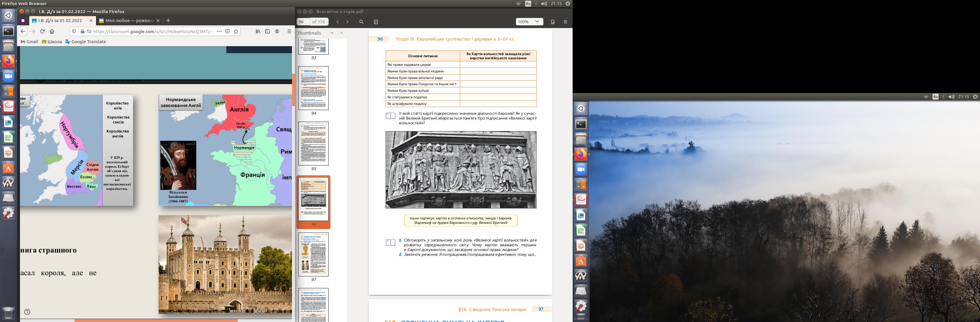Open PDF search magnifier
The image size is (980, 322).
point(361,22)
